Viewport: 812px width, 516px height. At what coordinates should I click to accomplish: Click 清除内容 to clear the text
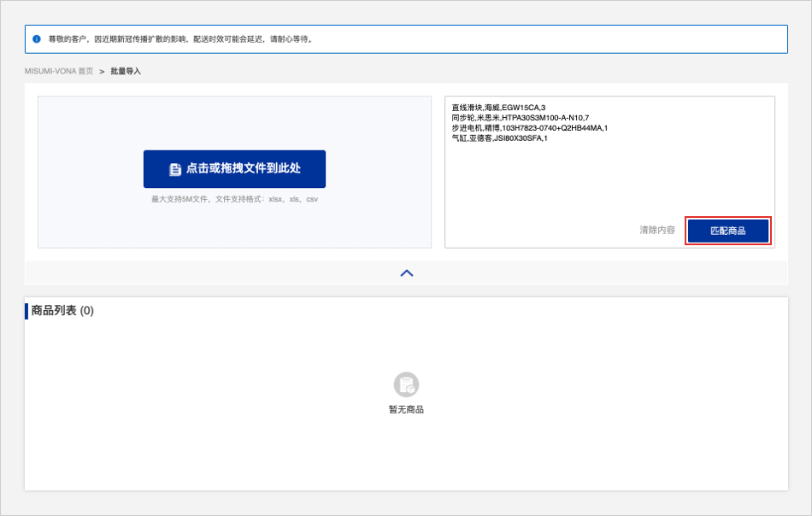pos(657,231)
